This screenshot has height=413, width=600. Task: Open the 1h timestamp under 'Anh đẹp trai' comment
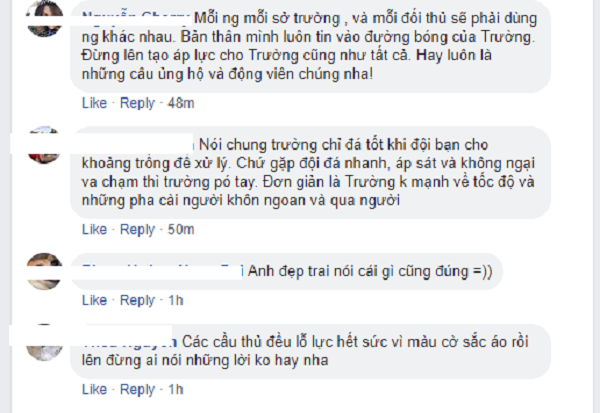tap(176, 300)
